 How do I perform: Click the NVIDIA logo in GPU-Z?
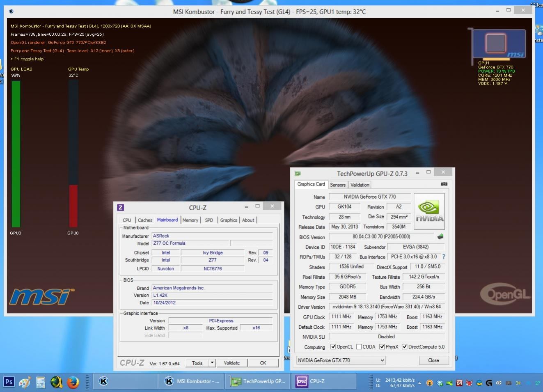[429, 211]
